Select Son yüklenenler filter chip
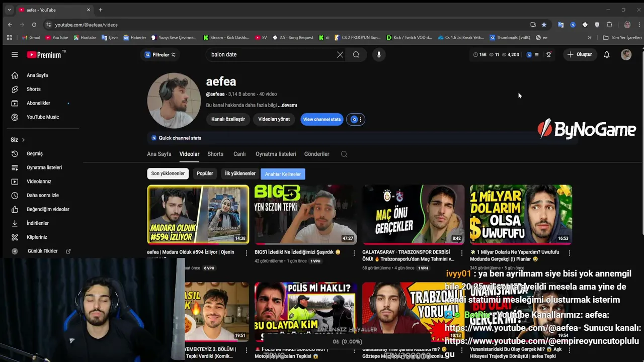Viewport: 644px width, 362px height. tap(168, 173)
